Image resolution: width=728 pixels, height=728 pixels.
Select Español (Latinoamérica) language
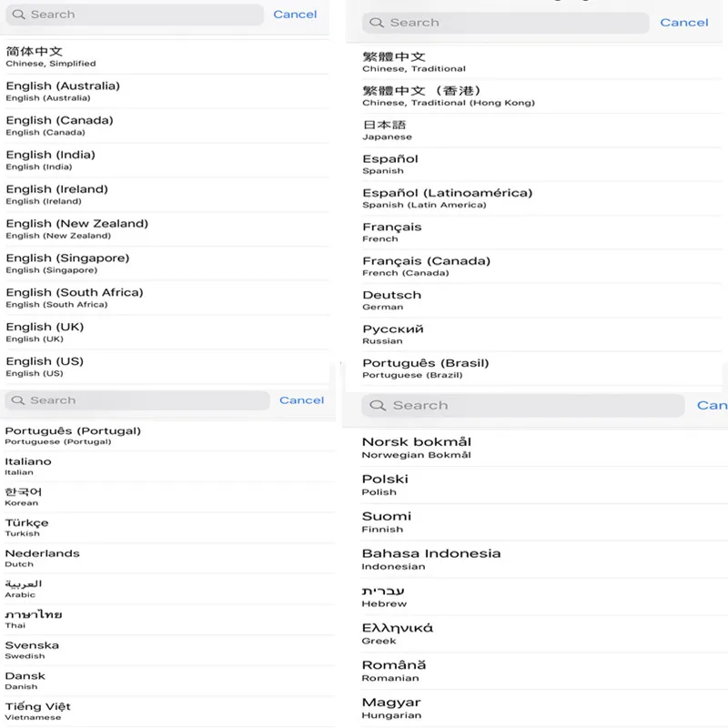(x=447, y=197)
